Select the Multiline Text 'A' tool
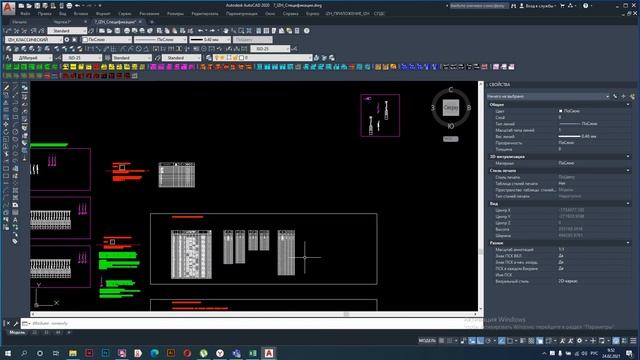This screenshot has width=640, height=360. point(15,220)
